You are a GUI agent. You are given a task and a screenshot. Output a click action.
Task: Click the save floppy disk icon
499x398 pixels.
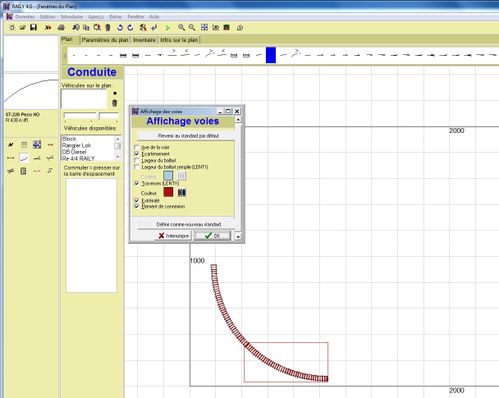[x=33, y=27]
